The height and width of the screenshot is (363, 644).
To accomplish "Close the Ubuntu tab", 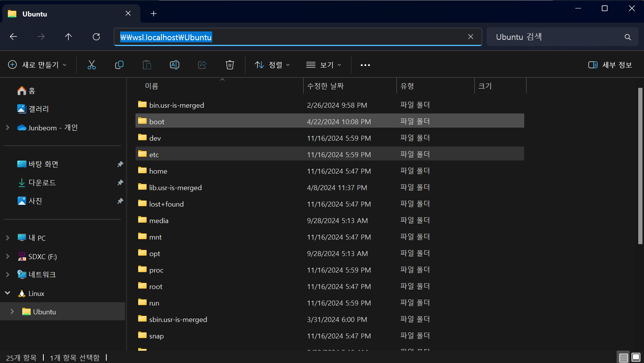I will click(128, 13).
